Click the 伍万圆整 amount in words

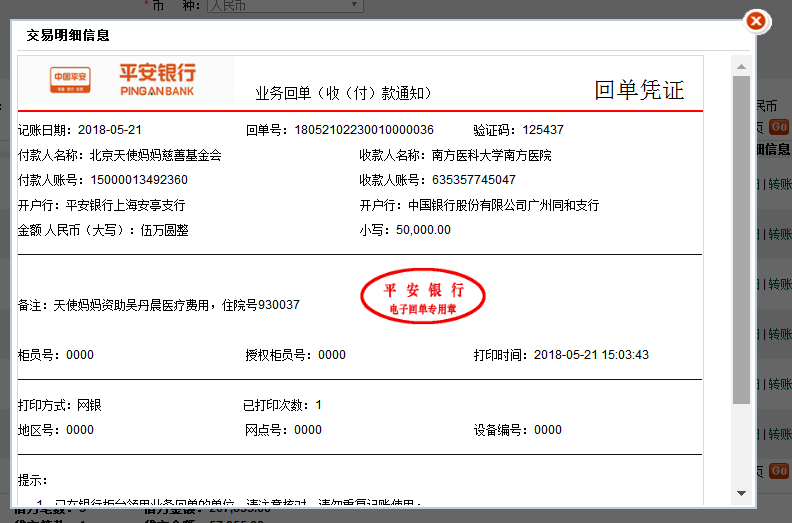[x=165, y=230]
